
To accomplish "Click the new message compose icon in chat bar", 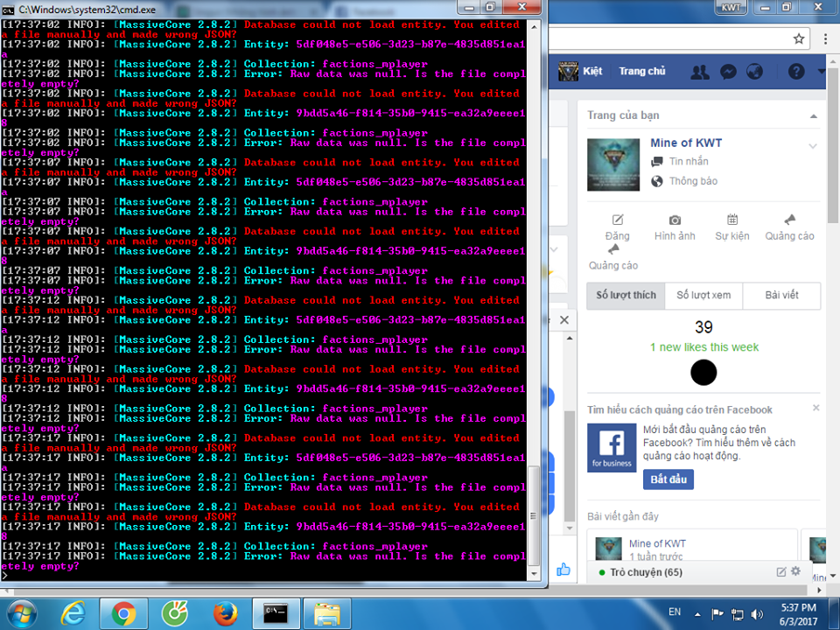I will pos(781,572).
